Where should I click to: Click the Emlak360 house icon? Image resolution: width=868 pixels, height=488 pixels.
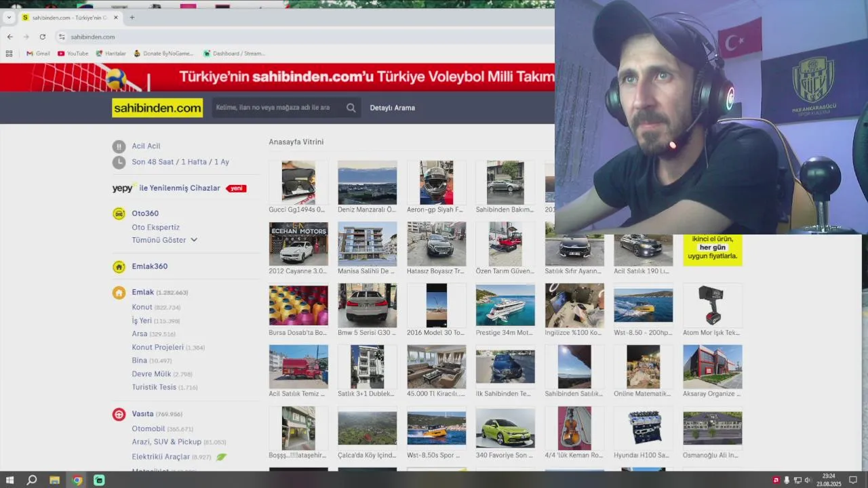click(119, 266)
